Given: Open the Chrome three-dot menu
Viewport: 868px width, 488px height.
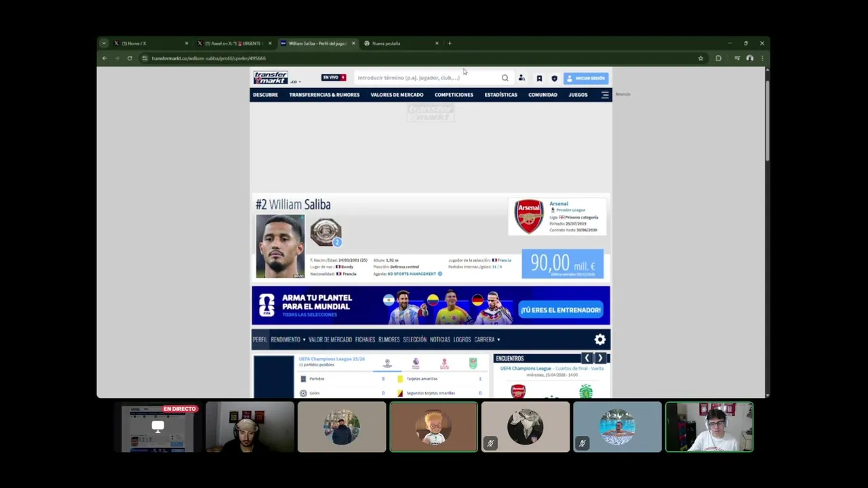Looking at the screenshot, I should point(762,58).
